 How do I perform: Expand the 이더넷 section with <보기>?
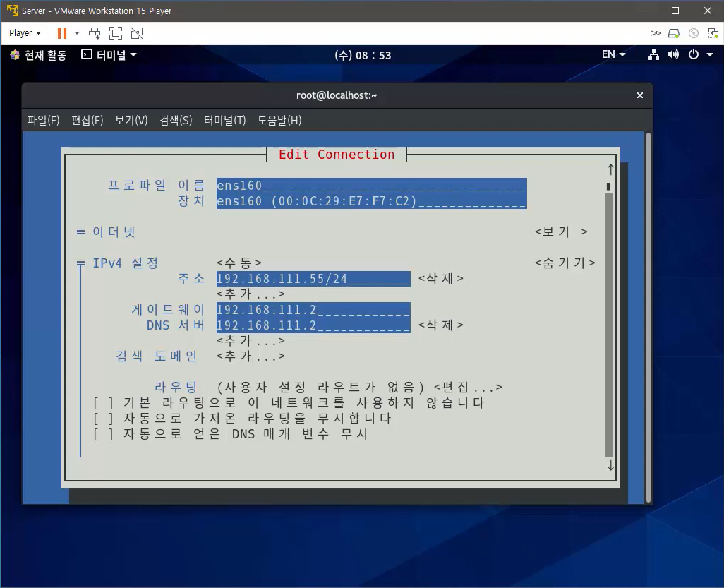coord(561,232)
